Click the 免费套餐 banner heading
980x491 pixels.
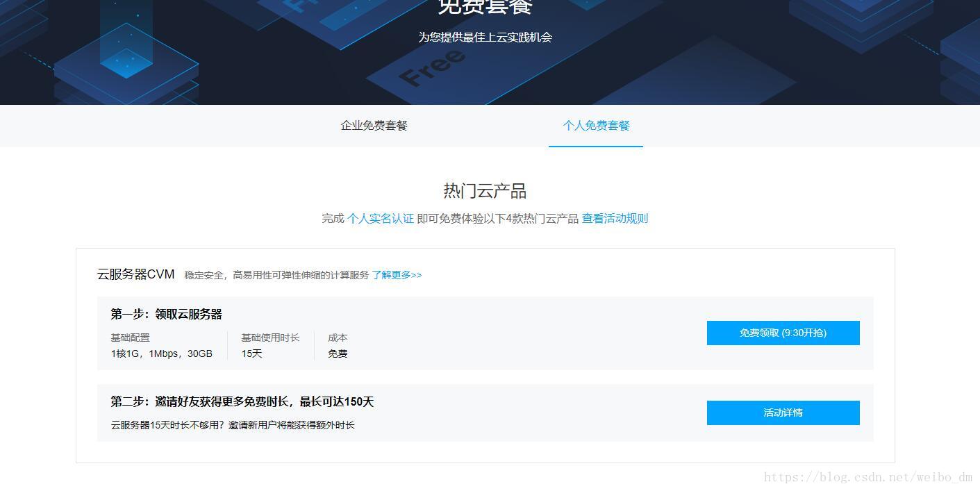(x=485, y=7)
